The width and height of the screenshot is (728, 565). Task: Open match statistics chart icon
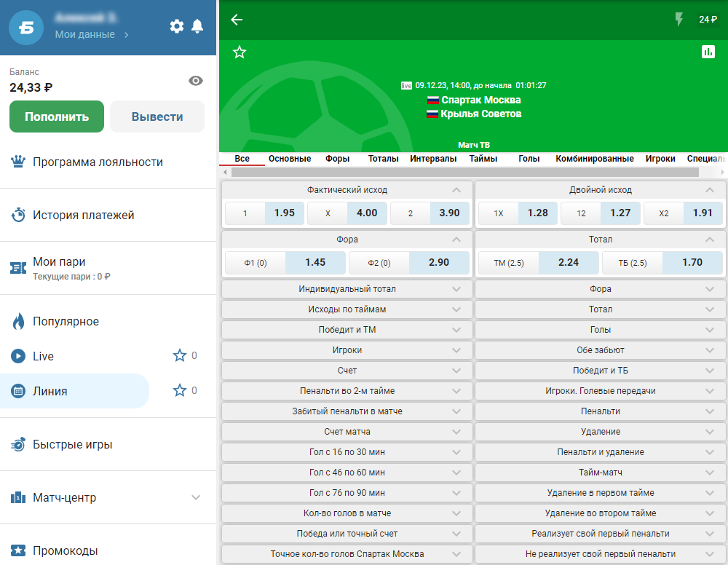pyautogui.click(x=708, y=52)
